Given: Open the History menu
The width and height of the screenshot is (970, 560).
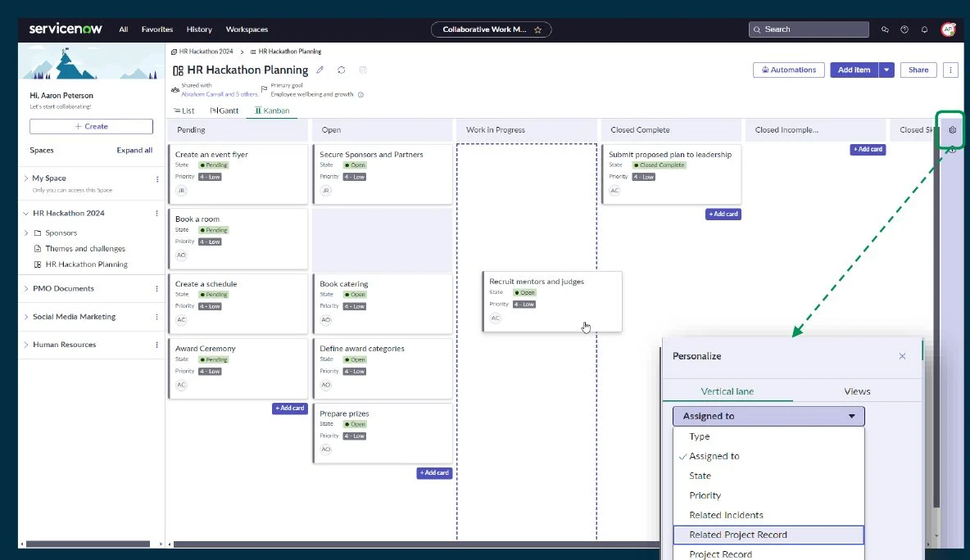Looking at the screenshot, I should point(199,29).
